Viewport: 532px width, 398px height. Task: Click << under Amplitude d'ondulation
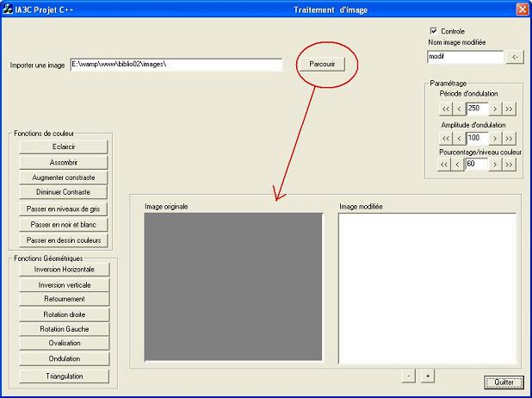(x=445, y=139)
